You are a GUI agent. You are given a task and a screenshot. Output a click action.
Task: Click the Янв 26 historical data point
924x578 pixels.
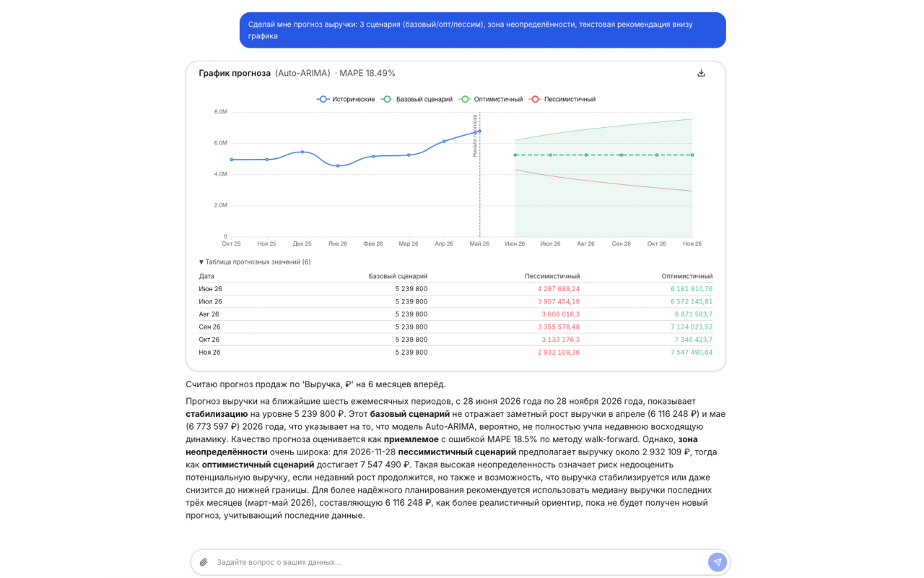click(338, 166)
